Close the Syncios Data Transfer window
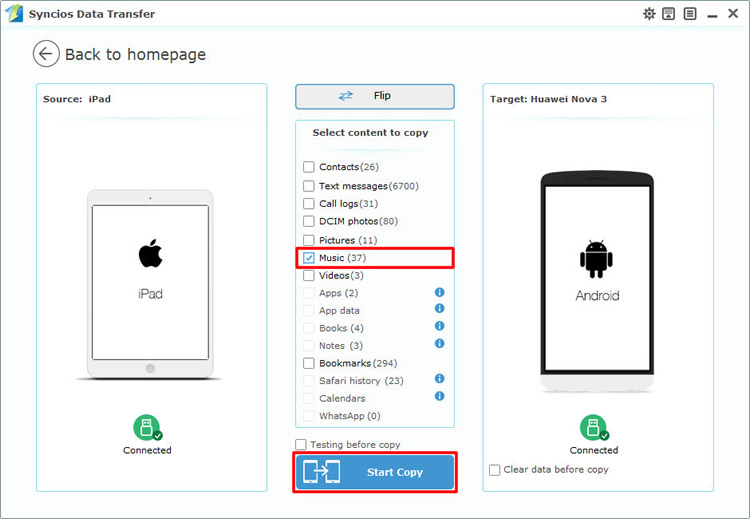 (x=733, y=13)
